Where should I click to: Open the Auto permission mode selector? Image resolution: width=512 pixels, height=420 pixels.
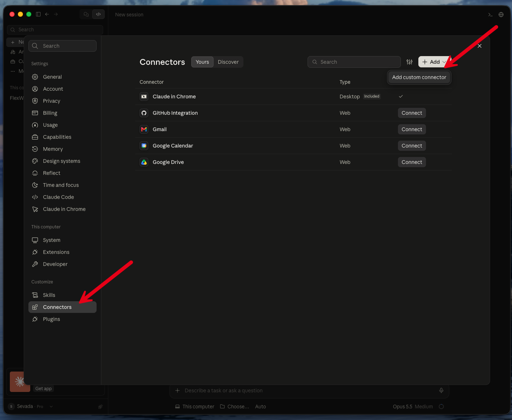click(261, 407)
